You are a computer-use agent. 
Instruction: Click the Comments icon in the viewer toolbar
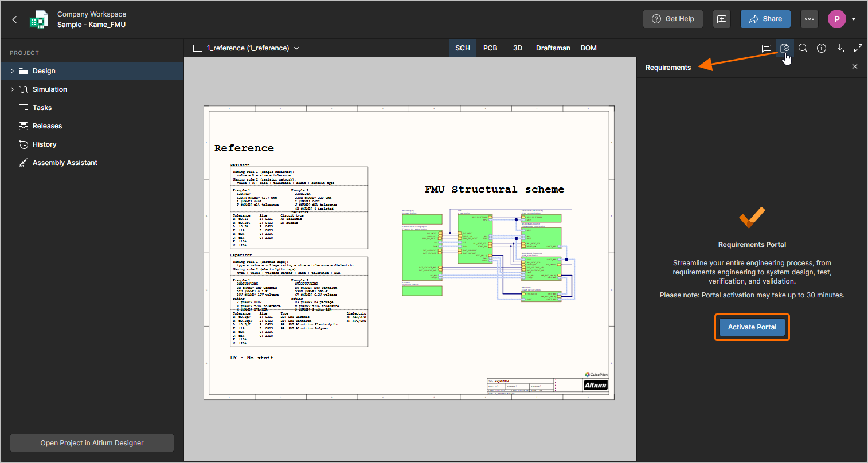coord(766,48)
